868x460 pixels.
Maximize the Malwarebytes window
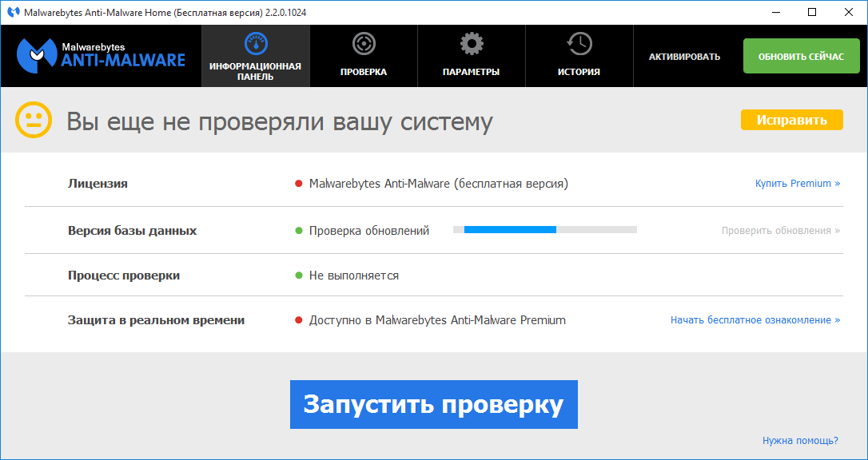pos(811,12)
